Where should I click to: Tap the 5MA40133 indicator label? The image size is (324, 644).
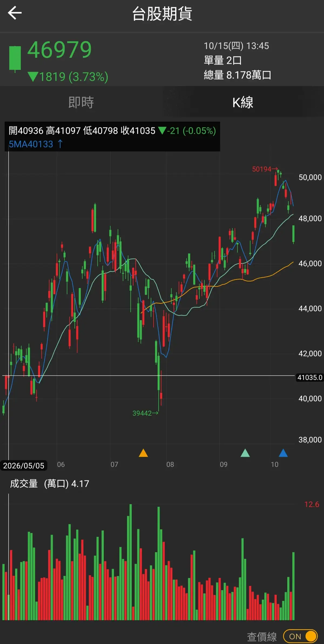pyautogui.click(x=36, y=144)
